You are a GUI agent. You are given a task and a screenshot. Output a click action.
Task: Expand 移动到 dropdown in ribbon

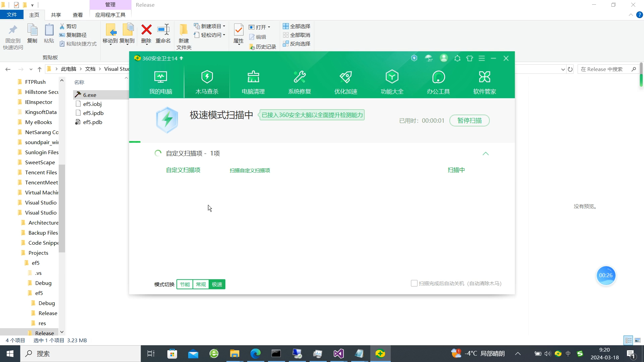pyautogui.click(x=110, y=44)
